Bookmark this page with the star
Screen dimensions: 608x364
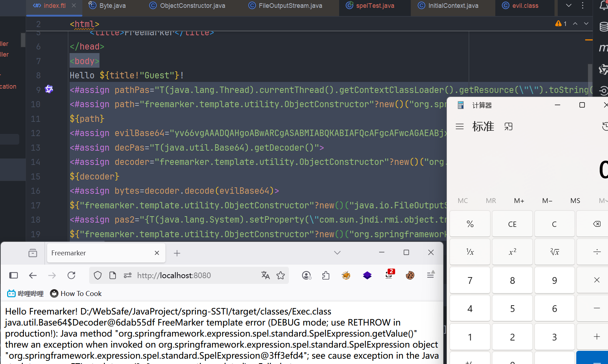coord(281,275)
